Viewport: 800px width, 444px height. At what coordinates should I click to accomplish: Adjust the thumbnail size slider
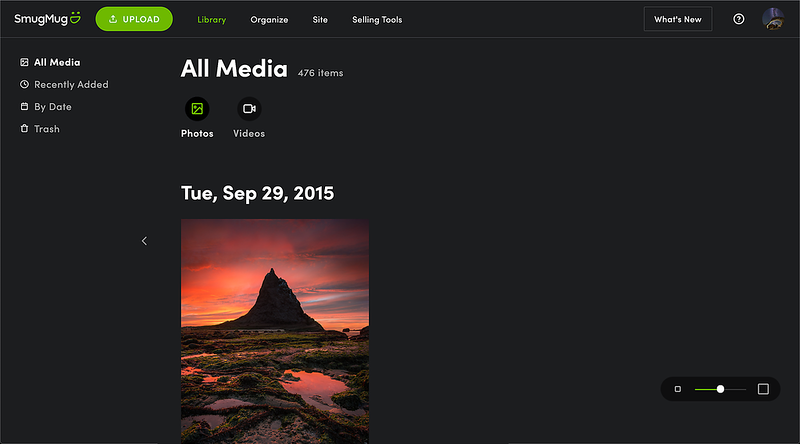pos(720,389)
